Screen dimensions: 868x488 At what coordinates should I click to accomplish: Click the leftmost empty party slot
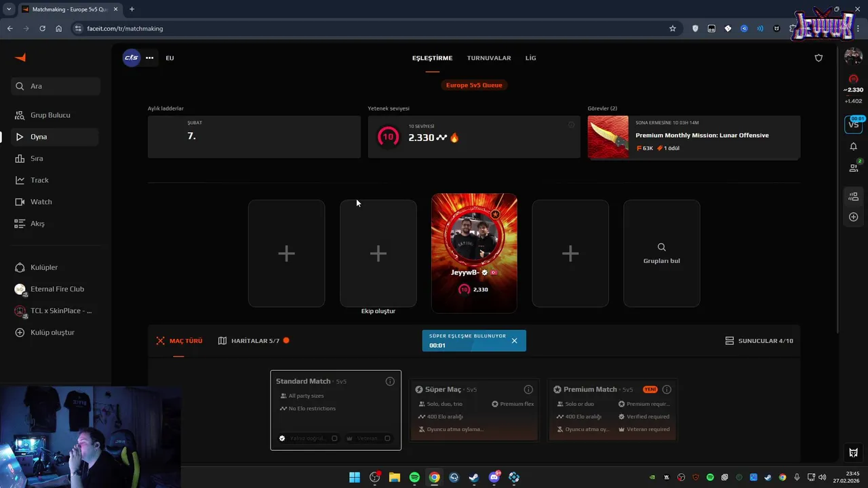286,253
